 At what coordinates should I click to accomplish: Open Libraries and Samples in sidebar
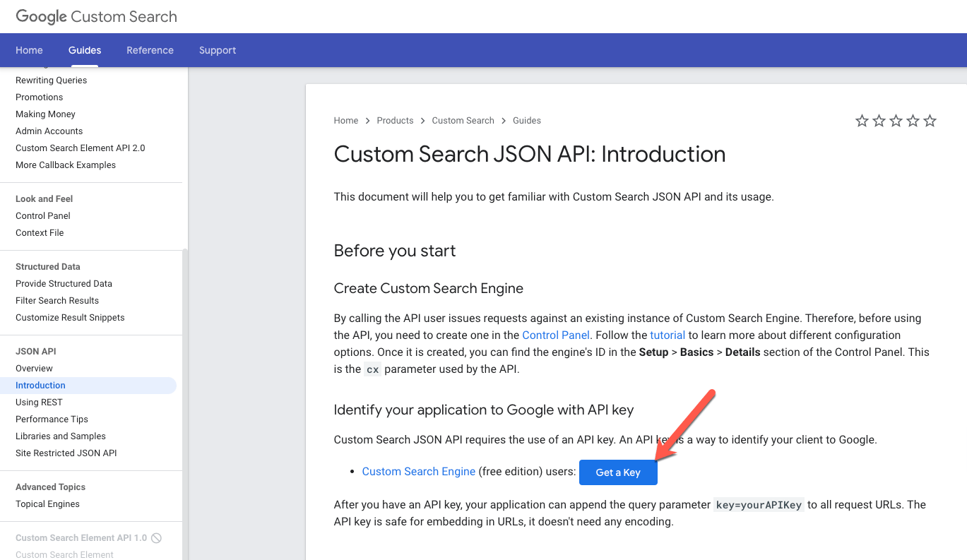[x=61, y=436]
